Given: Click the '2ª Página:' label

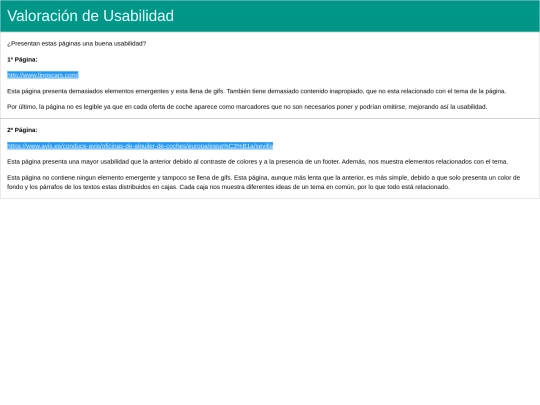Looking at the screenshot, I should point(22,130).
